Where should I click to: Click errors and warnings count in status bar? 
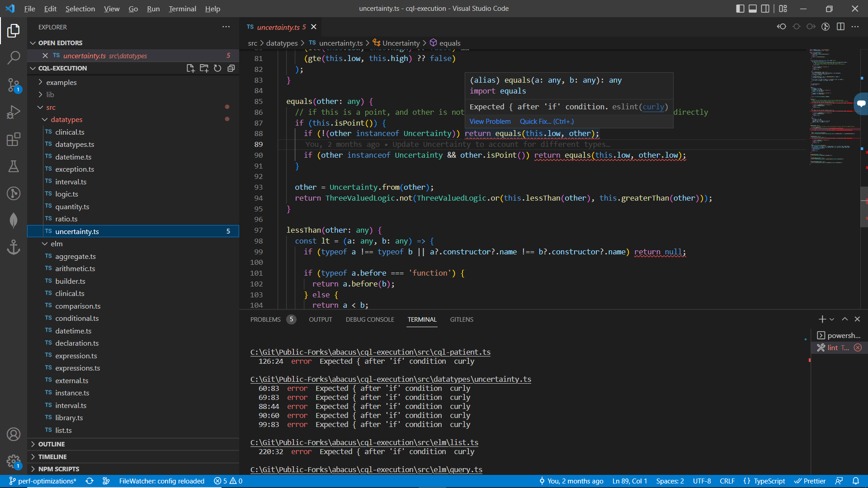click(228, 481)
